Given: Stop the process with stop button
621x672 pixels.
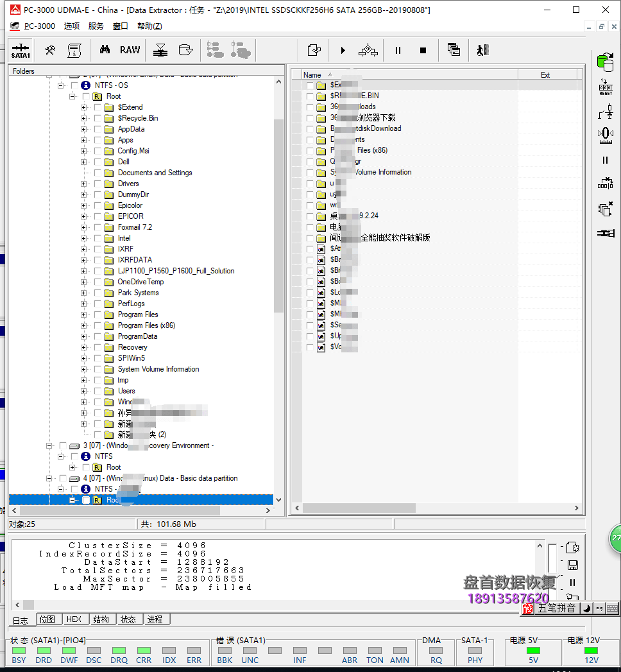Looking at the screenshot, I should [423, 51].
